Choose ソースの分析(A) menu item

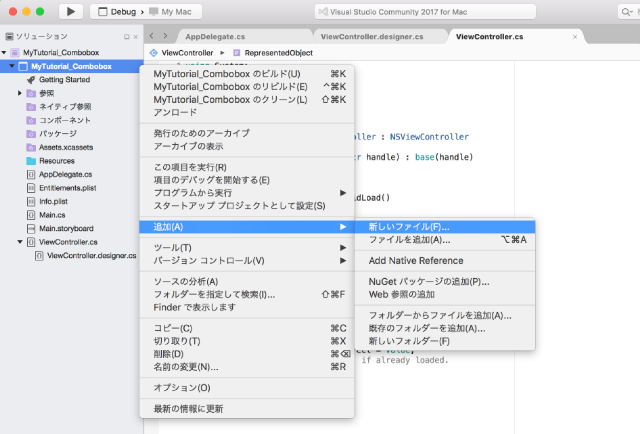click(x=247, y=281)
